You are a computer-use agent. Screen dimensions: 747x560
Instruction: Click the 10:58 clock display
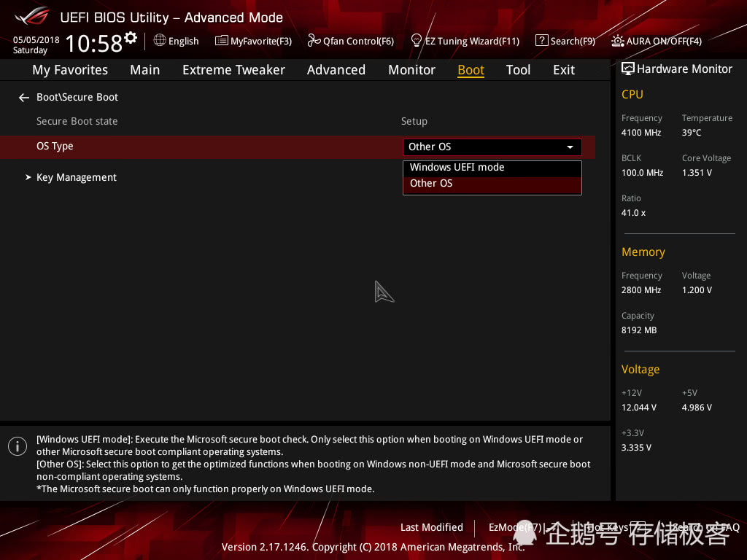click(94, 43)
